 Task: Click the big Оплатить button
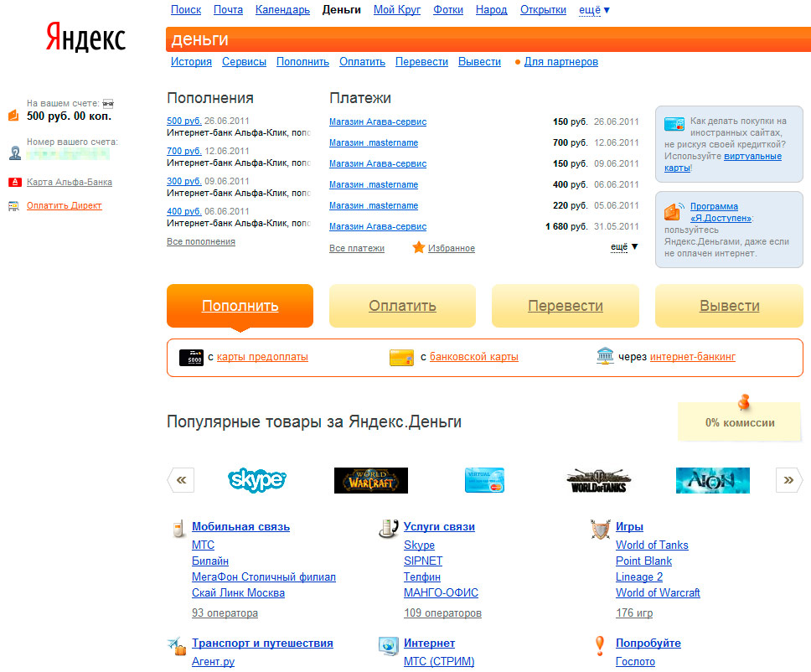[x=402, y=306]
